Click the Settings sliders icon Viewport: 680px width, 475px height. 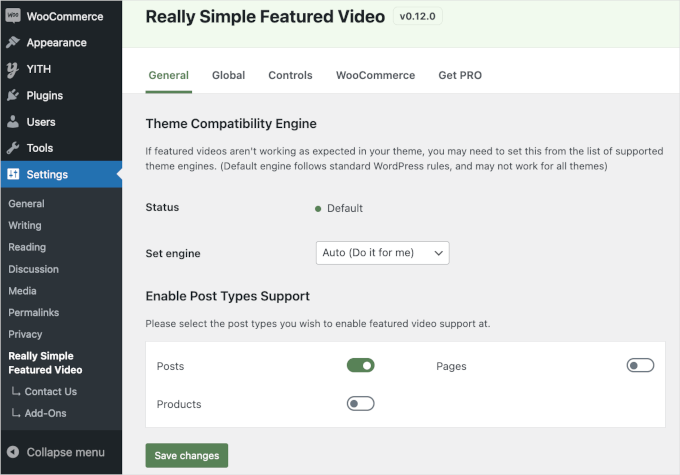point(13,175)
